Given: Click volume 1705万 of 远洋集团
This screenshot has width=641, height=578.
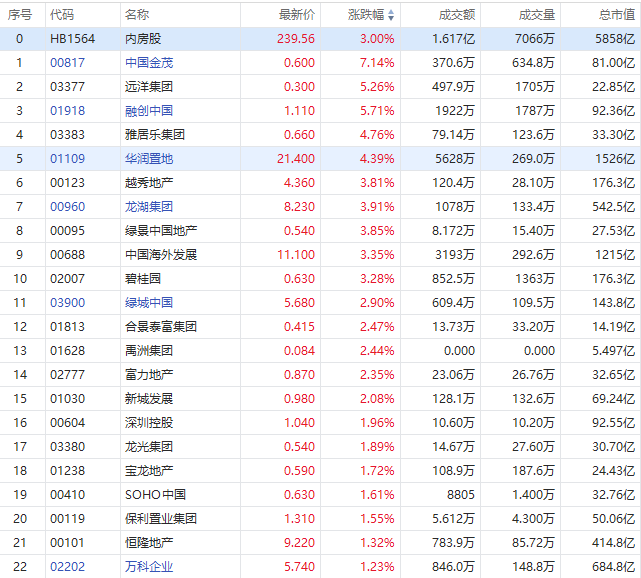Looking at the screenshot, I should click(x=535, y=87).
